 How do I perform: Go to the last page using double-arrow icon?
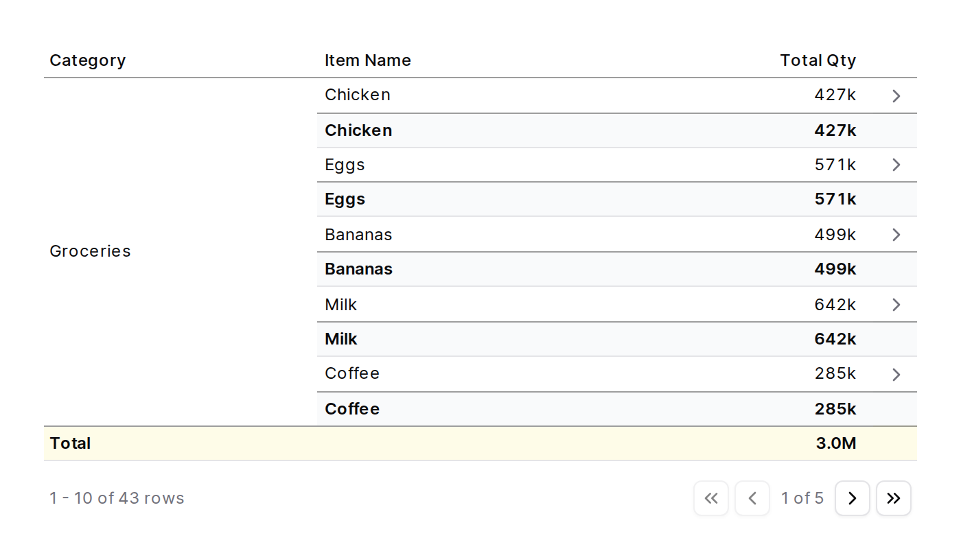point(894,498)
